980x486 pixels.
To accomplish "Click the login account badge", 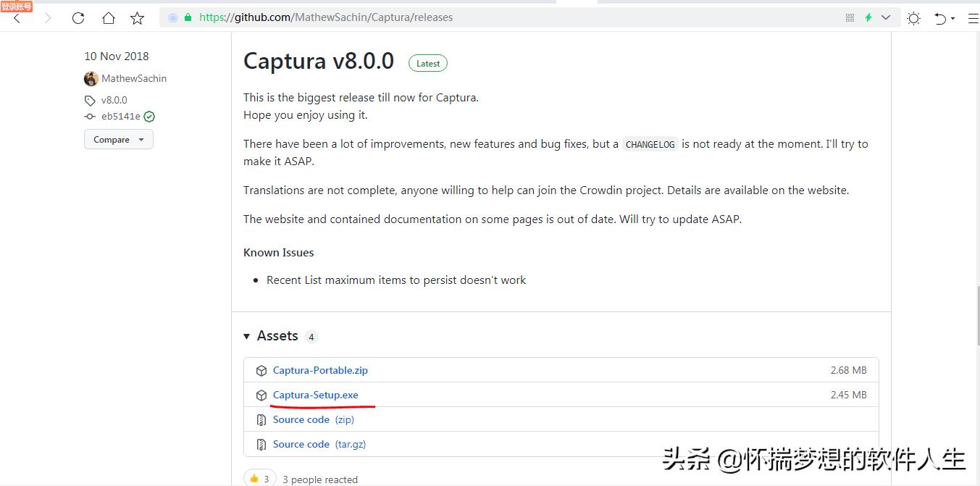I will [x=17, y=7].
